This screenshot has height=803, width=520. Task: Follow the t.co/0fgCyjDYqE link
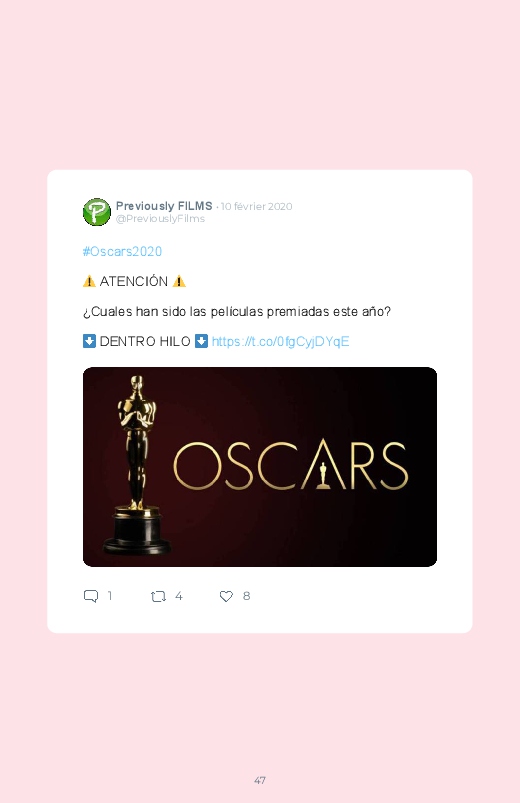[x=280, y=342]
